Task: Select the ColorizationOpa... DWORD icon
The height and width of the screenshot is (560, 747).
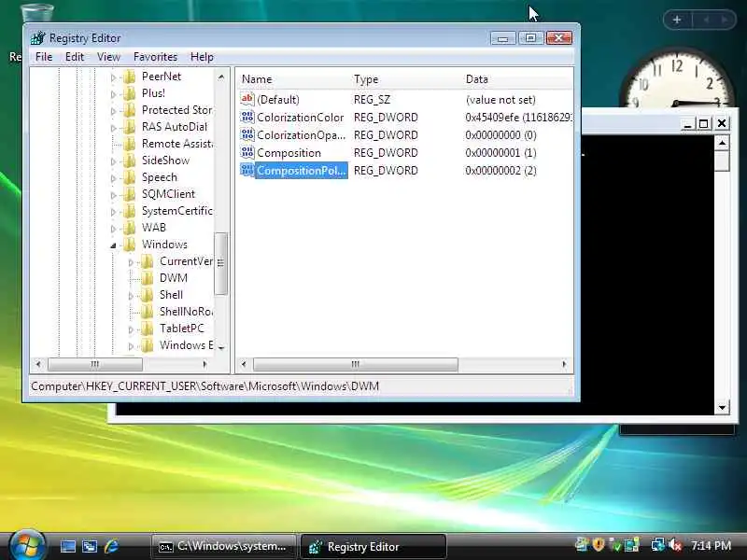Action: 247,134
